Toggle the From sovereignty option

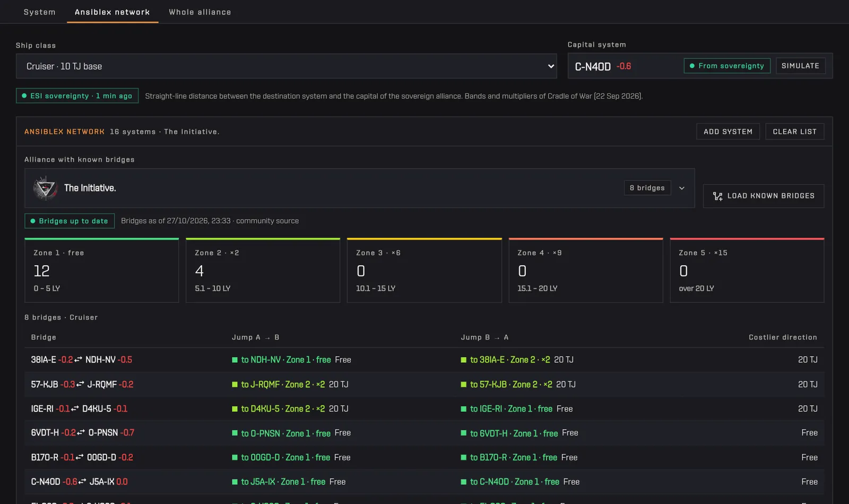point(727,66)
